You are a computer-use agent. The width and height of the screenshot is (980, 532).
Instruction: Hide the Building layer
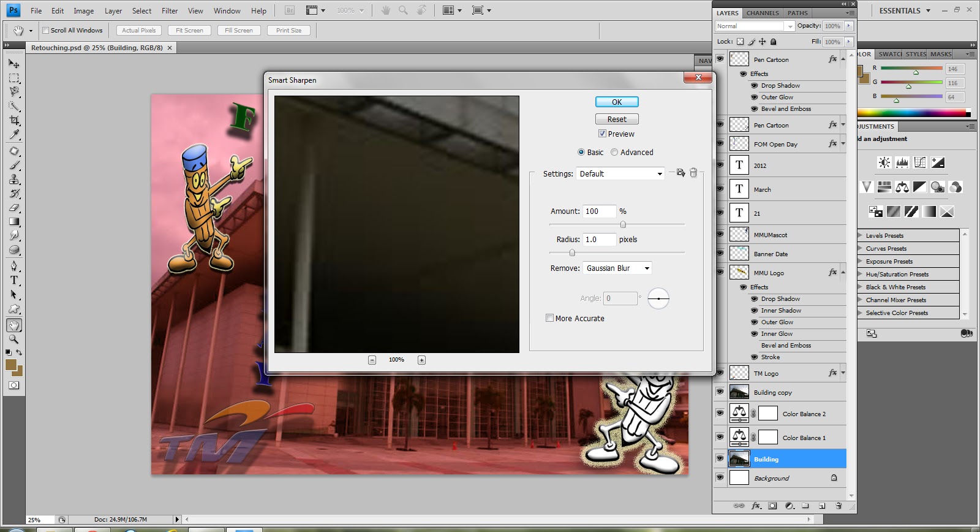coord(720,458)
